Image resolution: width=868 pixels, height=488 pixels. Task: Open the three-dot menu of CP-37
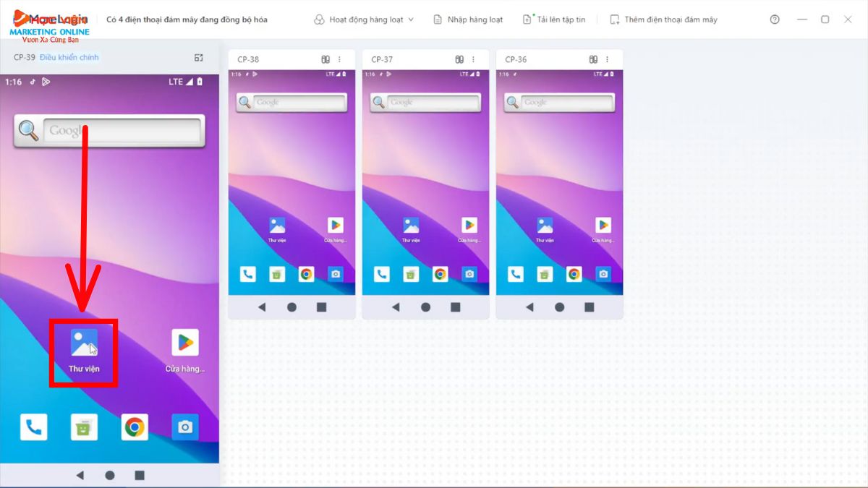pyautogui.click(x=474, y=59)
